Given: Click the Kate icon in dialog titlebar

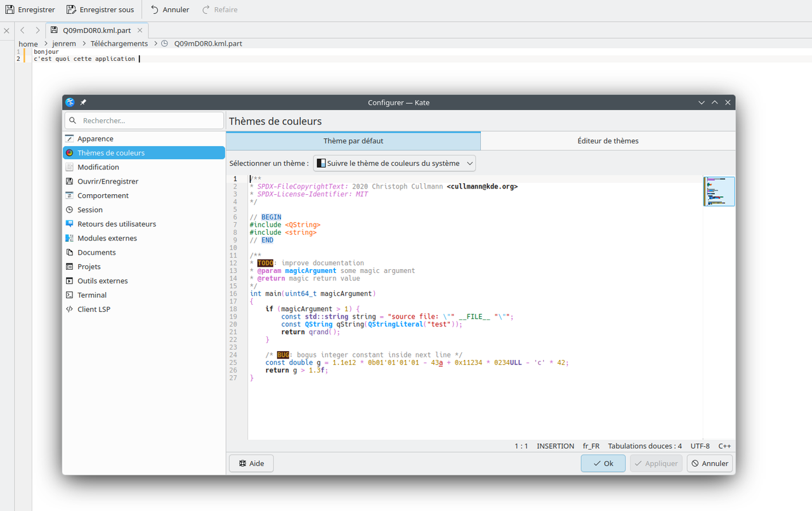Looking at the screenshot, I should (x=70, y=102).
